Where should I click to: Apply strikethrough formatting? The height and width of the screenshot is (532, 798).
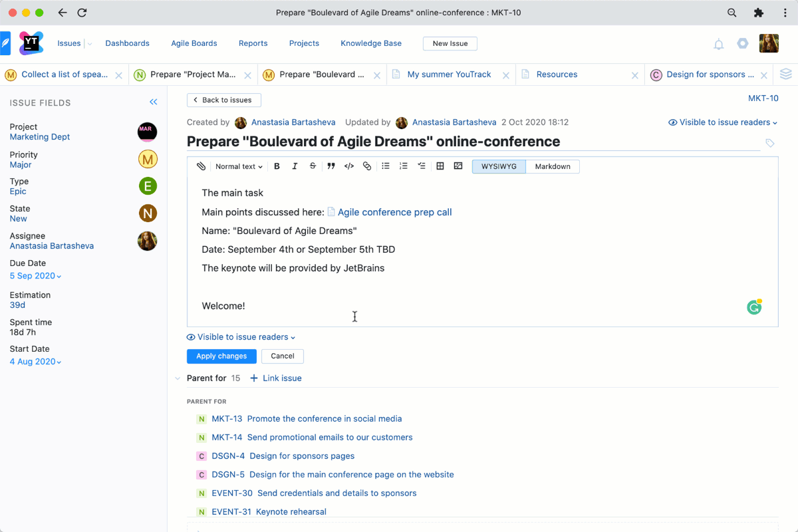313,166
